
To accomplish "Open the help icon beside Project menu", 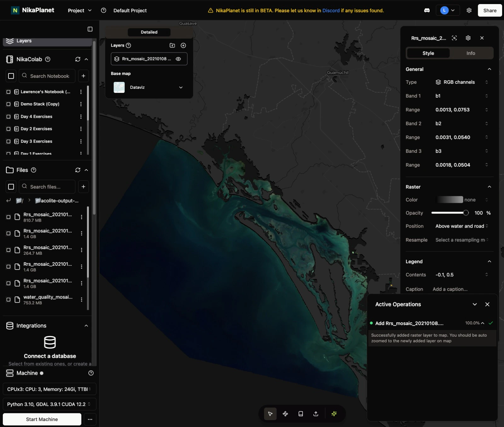I will [103, 10].
